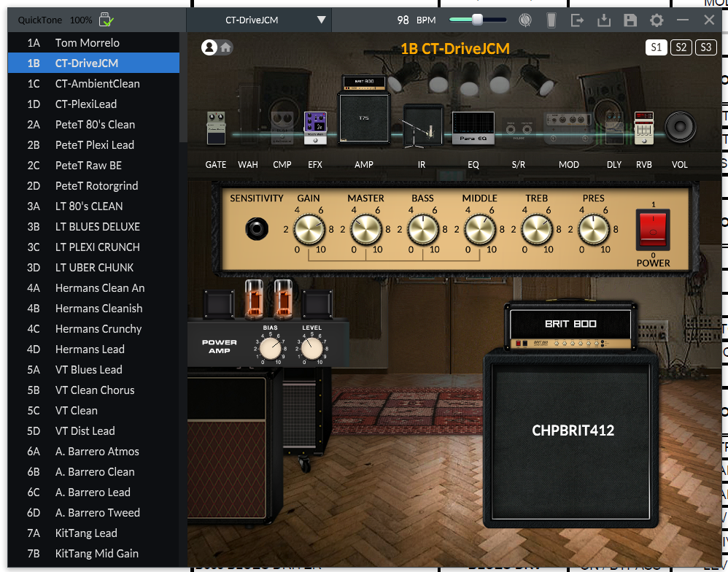
Task: Select the MOD effect block
Action: click(x=569, y=128)
